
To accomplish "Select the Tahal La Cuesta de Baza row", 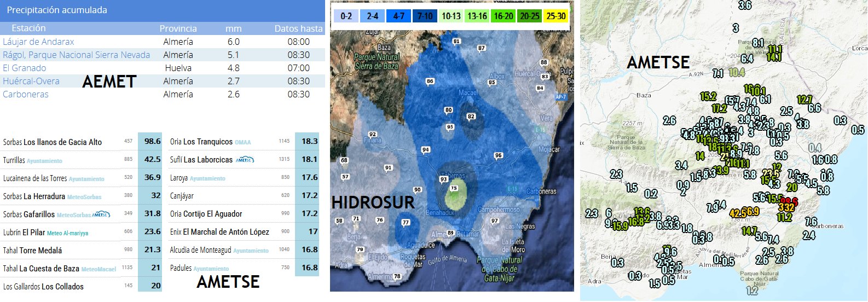I will 82,268.
